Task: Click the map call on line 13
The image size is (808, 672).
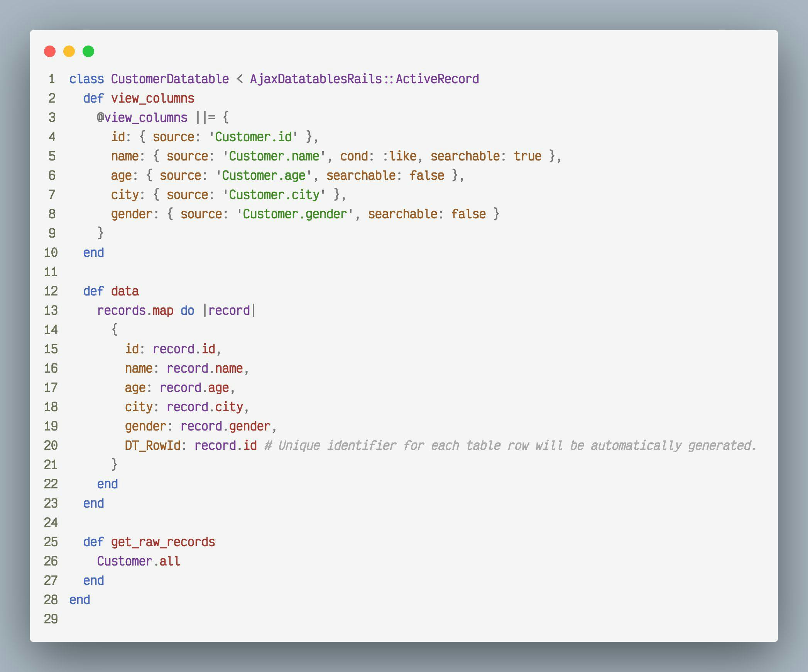Action: click(x=162, y=311)
